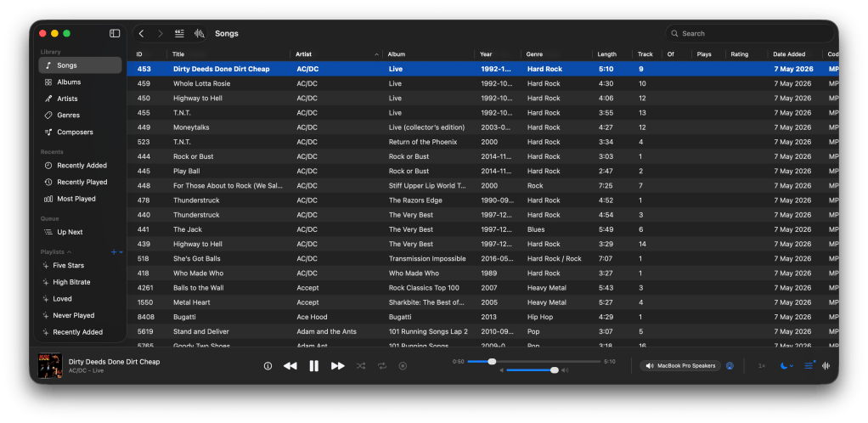Open the Up Next queue
The width and height of the screenshot is (868, 423).
(81, 232)
